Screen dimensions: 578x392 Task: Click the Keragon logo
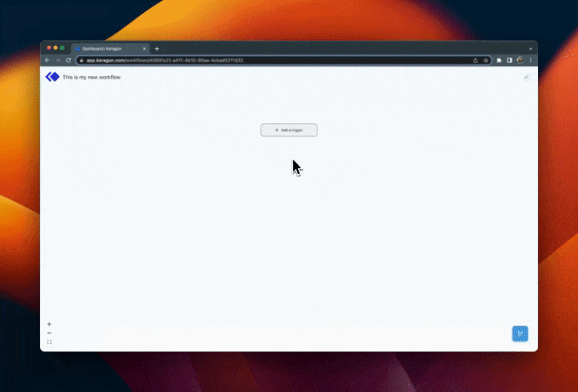coord(52,77)
